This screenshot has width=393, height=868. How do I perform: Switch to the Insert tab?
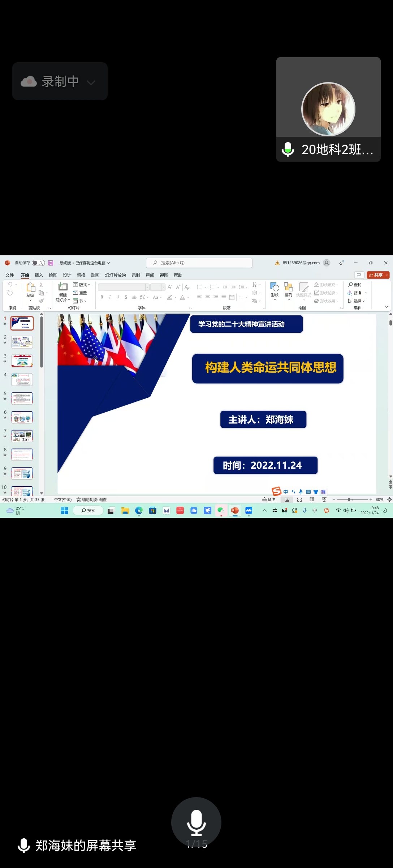click(x=39, y=275)
